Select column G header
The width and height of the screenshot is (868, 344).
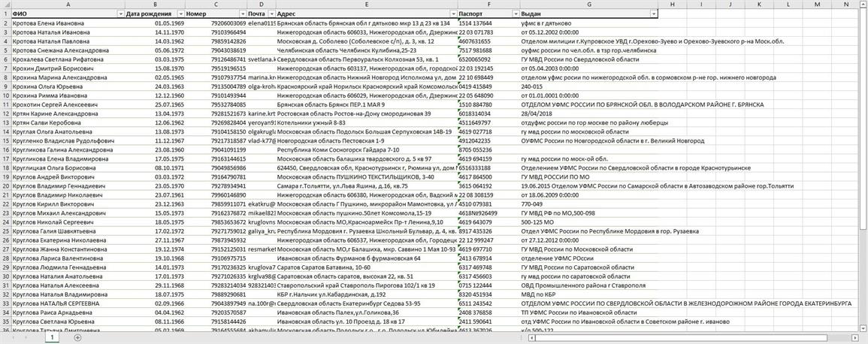coord(589,5)
